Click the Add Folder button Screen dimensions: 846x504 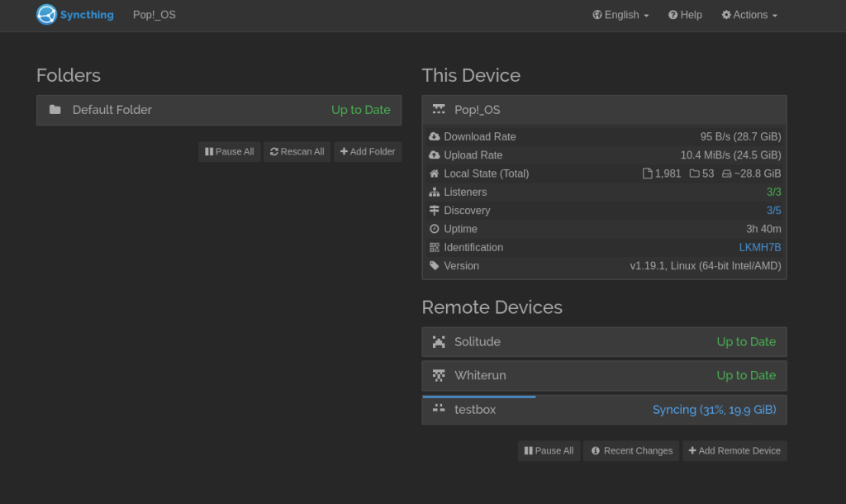pos(368,152)
